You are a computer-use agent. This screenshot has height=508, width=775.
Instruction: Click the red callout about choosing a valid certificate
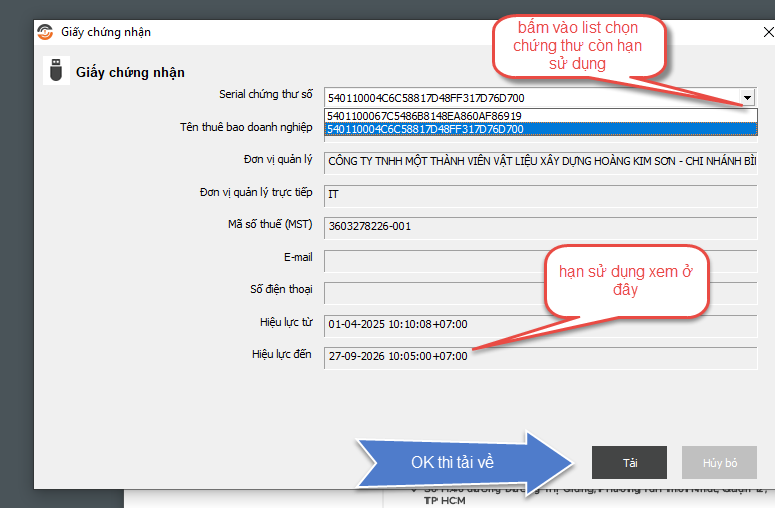578,46
